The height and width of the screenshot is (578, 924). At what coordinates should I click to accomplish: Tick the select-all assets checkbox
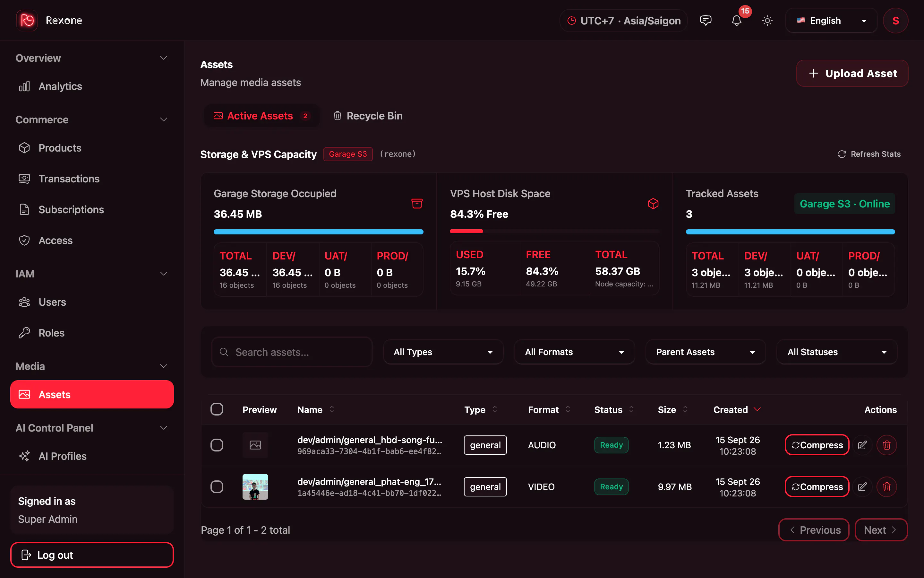[217, 409]
